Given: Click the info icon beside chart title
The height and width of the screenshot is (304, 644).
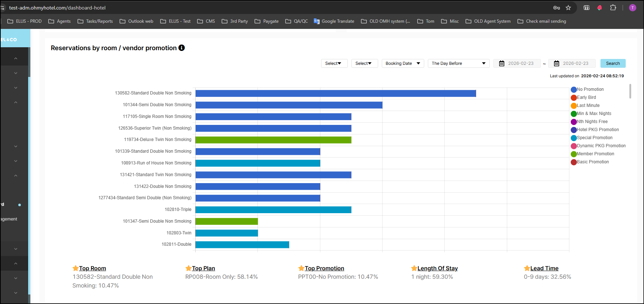Looking at the screenshot, I should 181,48.
